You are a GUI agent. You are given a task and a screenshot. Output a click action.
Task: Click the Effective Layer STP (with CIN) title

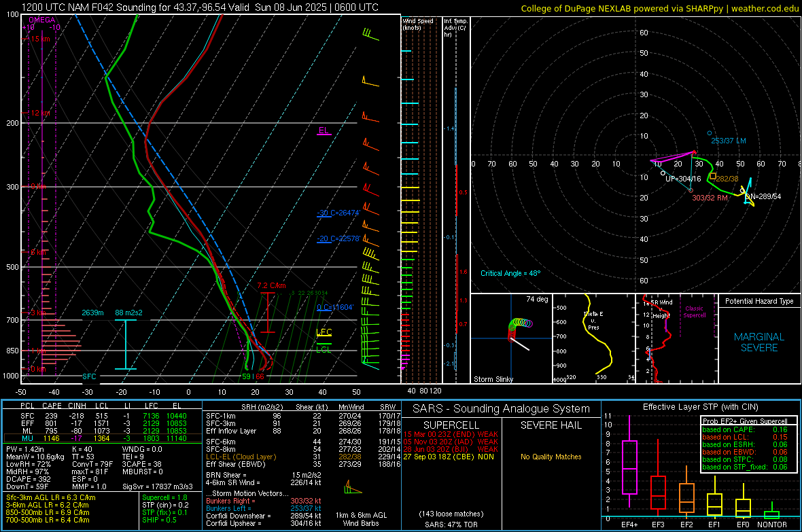click(x=700, y=407)
